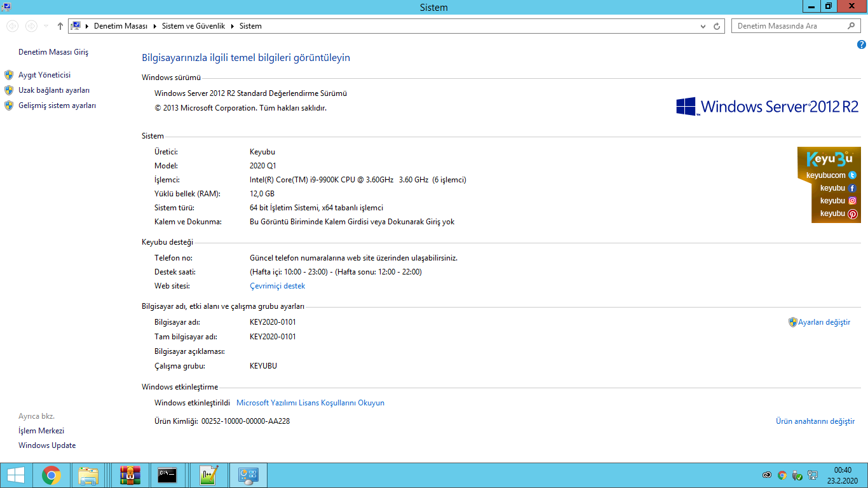Click the Sistem breadcrumb segment
The height and width of the screenshot is (488, 868).
250,26
